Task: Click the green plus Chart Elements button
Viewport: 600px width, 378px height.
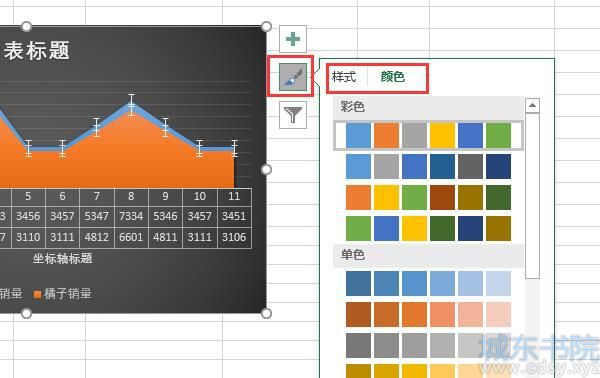Action: coord(293,39)
